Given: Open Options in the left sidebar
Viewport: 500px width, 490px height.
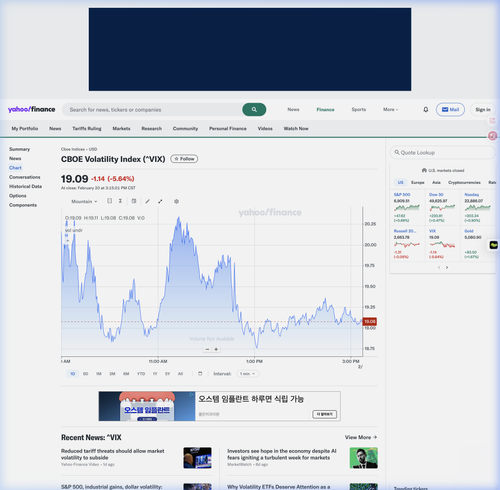Looking at the screenshot, I should coord(18,196).
